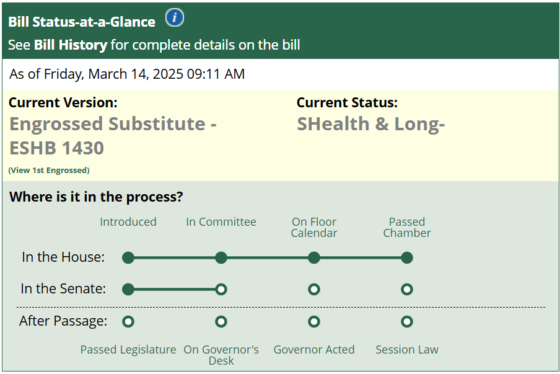
Task: Click After Passage Session Law marker
Action: [407, 321]
